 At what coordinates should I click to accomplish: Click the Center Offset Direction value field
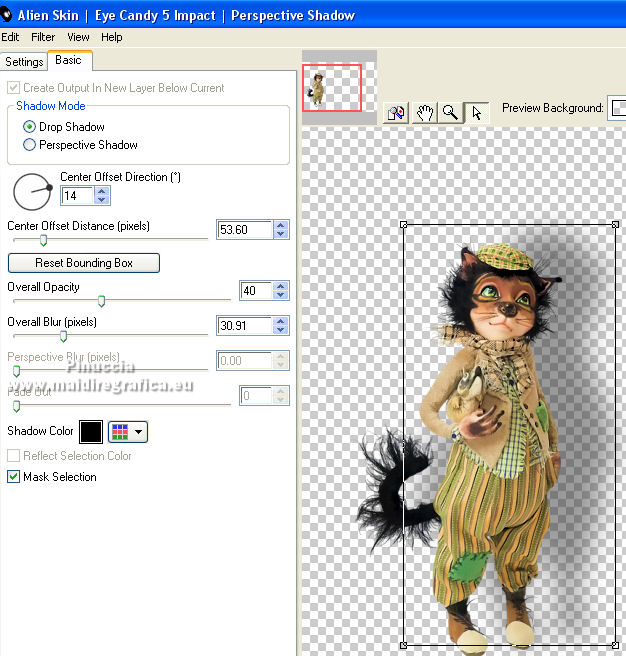[77, 196]
